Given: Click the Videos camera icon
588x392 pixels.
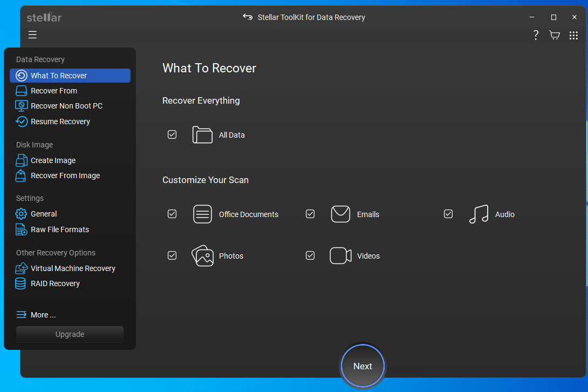Looking at the screenshot, I should coord(340,256).
